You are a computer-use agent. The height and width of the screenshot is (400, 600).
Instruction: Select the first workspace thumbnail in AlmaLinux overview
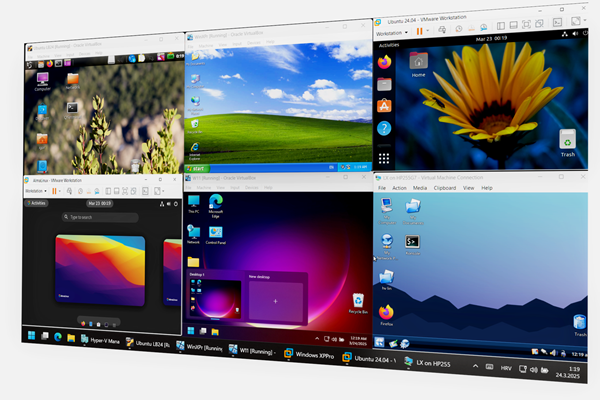pyautogui.click(x=100, y=270)
